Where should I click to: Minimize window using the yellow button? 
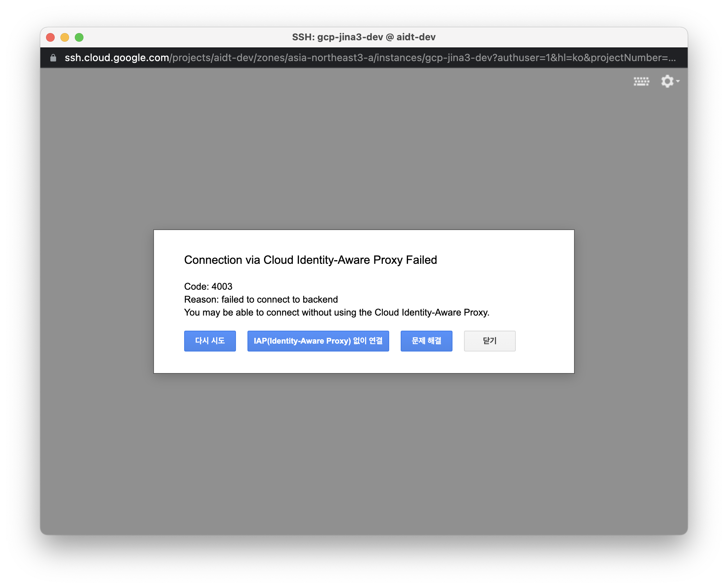pyautogui.click(x=65, y=37)
